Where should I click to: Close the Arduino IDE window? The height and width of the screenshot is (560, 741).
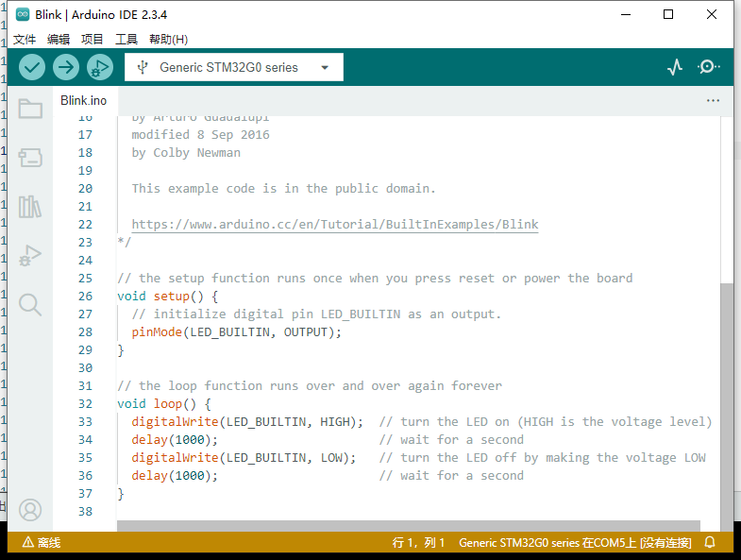711,15
